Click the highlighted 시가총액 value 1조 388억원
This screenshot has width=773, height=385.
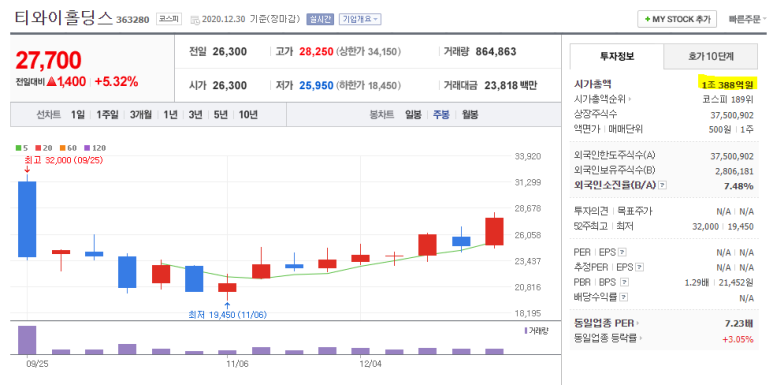[727, 84]
